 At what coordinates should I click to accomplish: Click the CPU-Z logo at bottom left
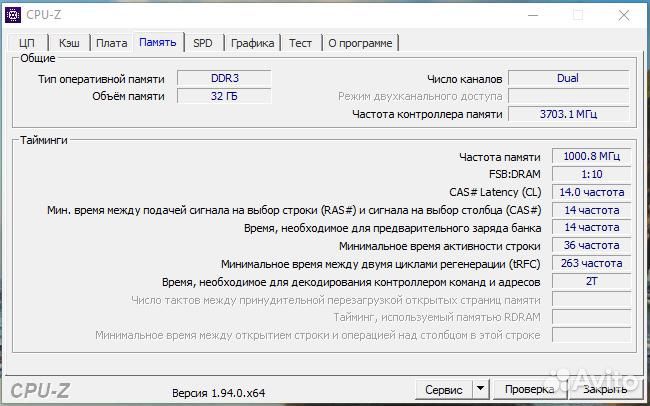pos(40,391)
